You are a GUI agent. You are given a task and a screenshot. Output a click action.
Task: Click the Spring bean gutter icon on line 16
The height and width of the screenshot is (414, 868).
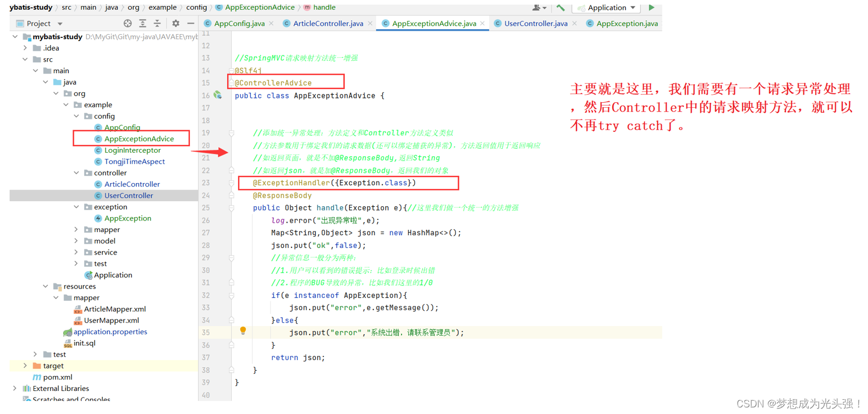click(218, 95)
